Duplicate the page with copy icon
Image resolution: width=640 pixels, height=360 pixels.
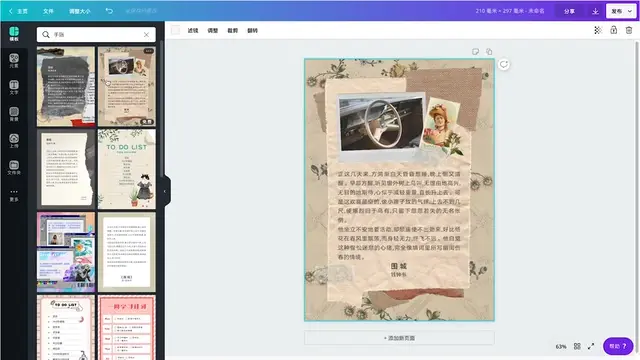[489, 52]
